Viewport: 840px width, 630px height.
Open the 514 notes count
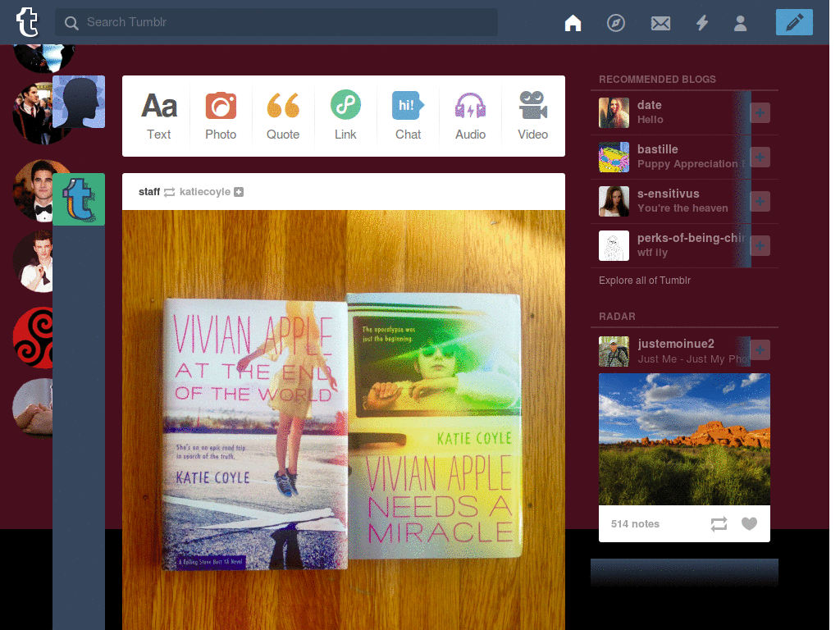pos(635,524)
